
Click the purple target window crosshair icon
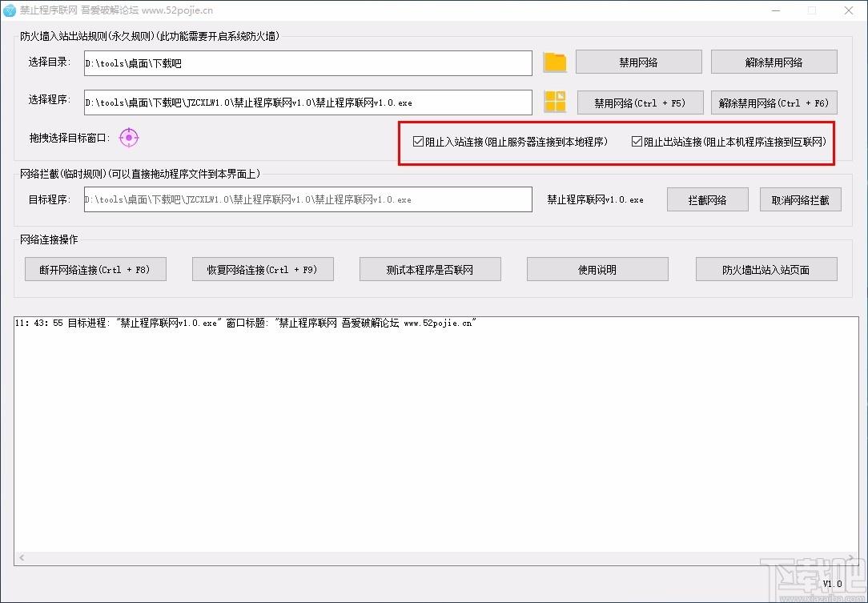129,137
